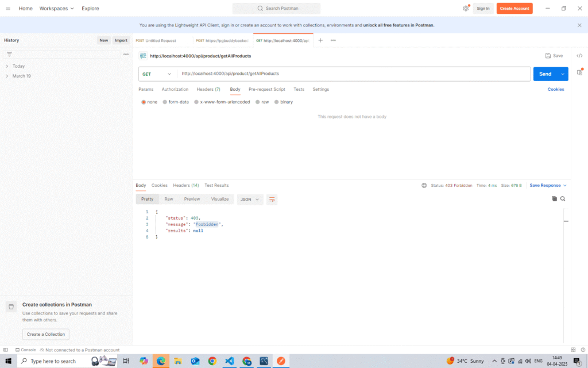
Task: Open the Send button dropdown arrow
Action: click(563, 74)
